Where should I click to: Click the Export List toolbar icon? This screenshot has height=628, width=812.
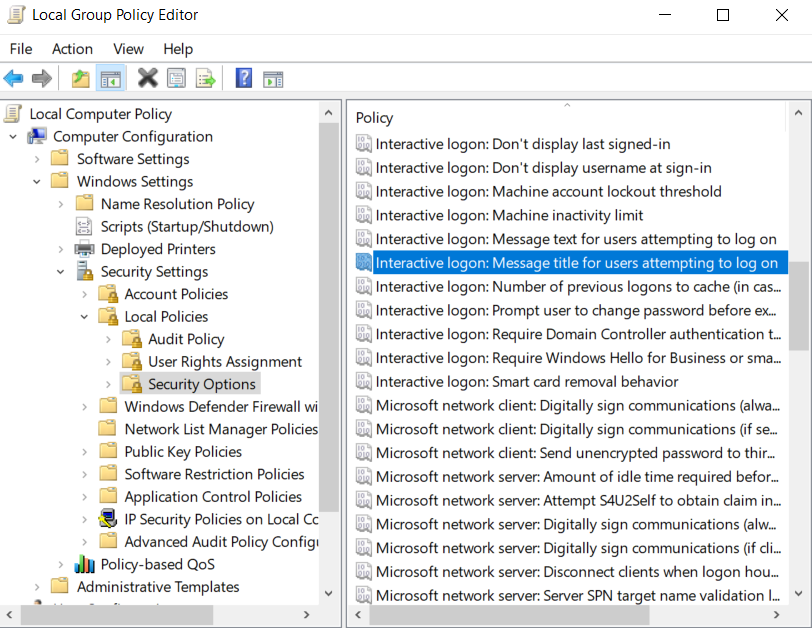[x=205, y=78]
